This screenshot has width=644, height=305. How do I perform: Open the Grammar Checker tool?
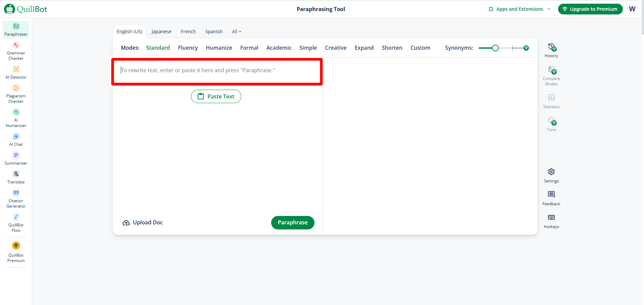tap(16, 51)
